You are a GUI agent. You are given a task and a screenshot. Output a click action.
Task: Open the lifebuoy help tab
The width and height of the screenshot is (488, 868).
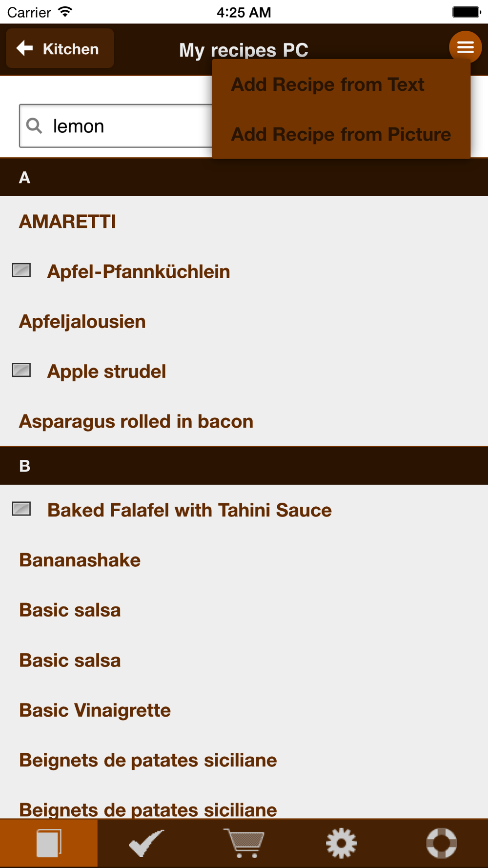[441, 843]
